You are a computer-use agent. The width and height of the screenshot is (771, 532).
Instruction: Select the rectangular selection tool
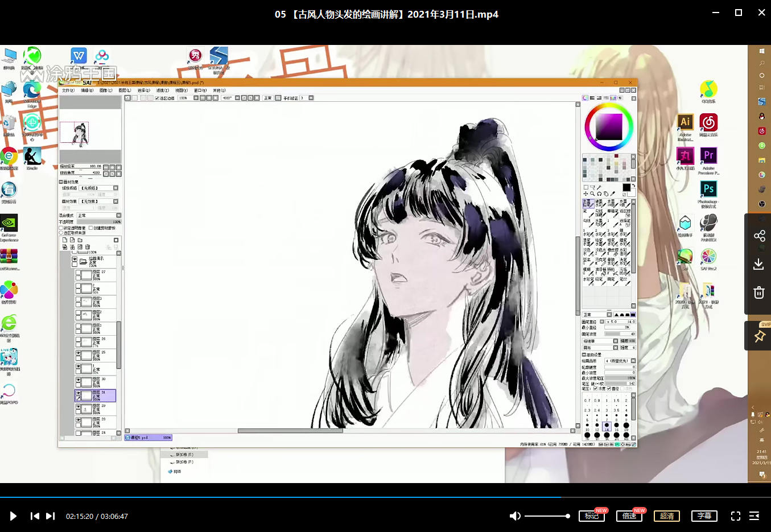[x=586, y=187]
